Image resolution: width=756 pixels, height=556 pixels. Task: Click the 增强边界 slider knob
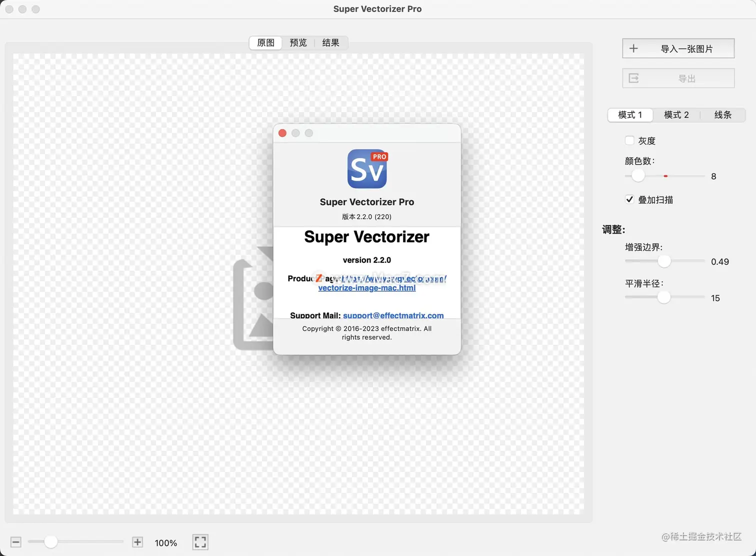tap(664, 261)
